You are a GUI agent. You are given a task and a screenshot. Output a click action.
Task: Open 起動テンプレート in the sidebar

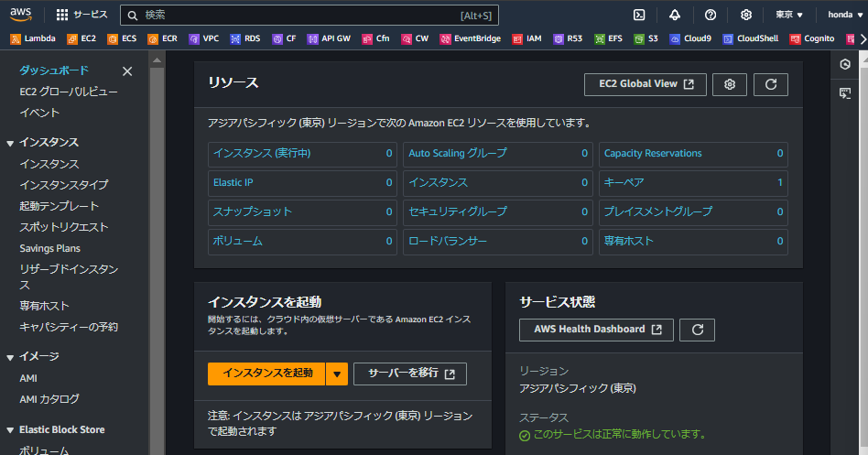(x=60, y=206)
